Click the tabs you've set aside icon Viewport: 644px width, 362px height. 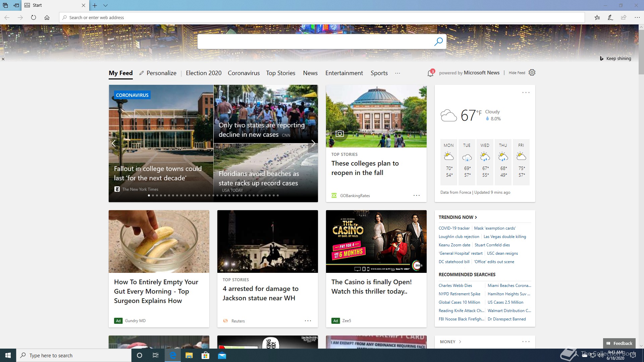(x=5, y=5)
